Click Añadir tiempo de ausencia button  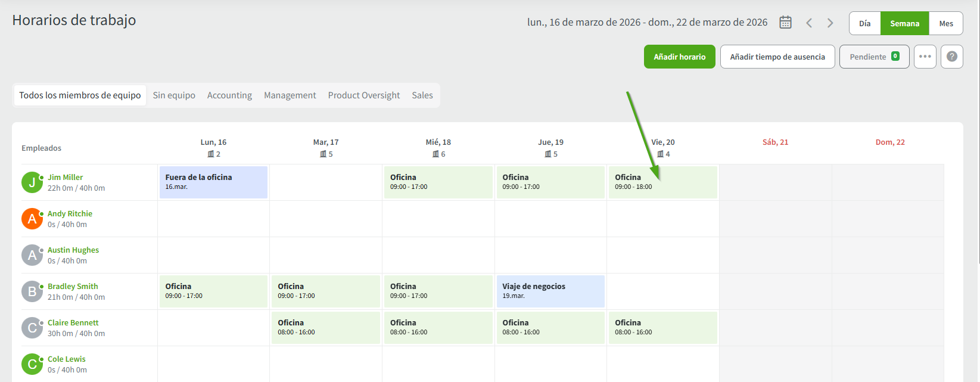point(777,57)
